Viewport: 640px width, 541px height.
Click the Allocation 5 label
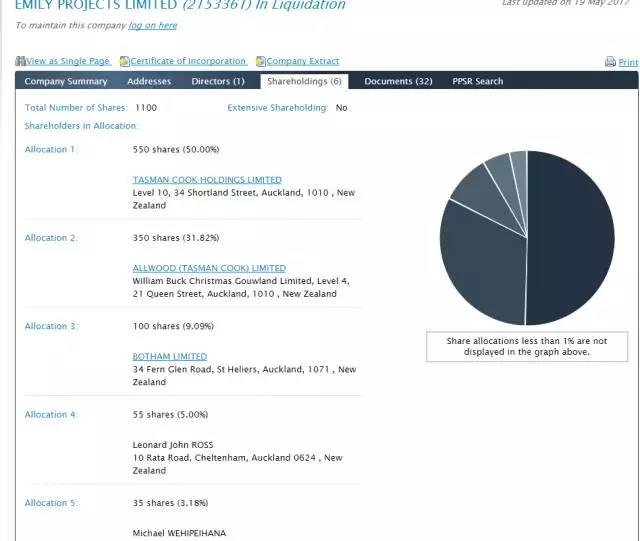[x=51, y=503]
